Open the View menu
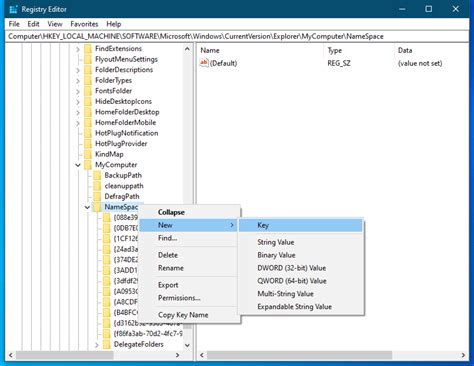 55,24
